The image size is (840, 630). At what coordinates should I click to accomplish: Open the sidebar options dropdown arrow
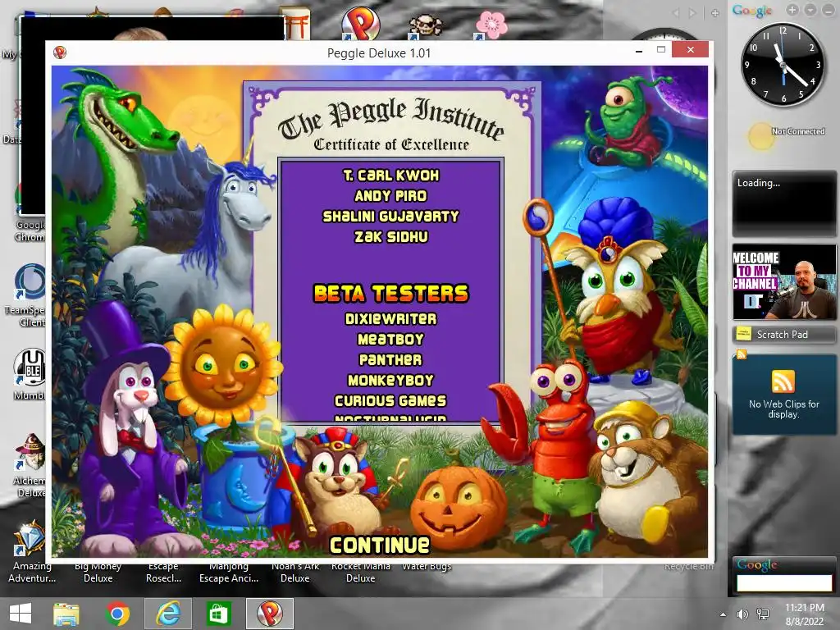click(810, 10)
